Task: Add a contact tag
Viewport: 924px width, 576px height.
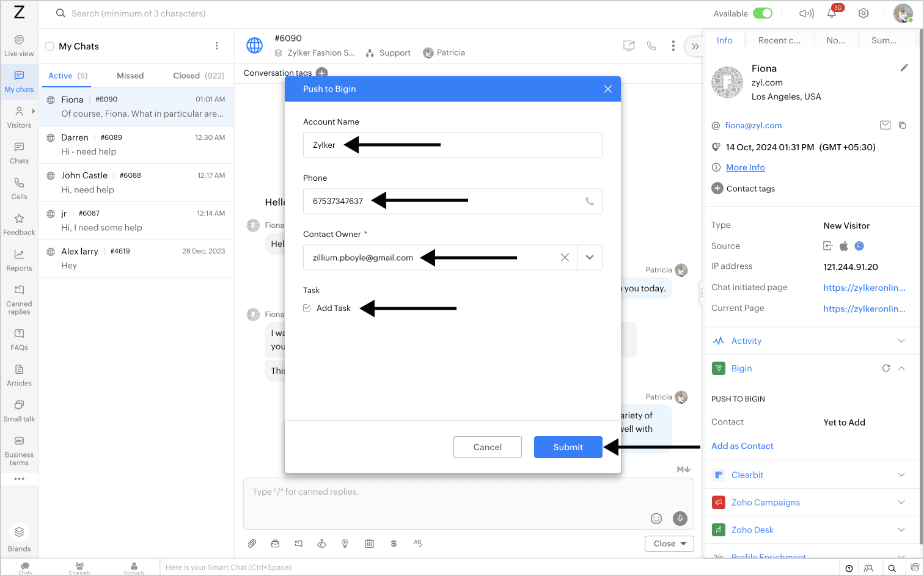Action: (717, 189)
